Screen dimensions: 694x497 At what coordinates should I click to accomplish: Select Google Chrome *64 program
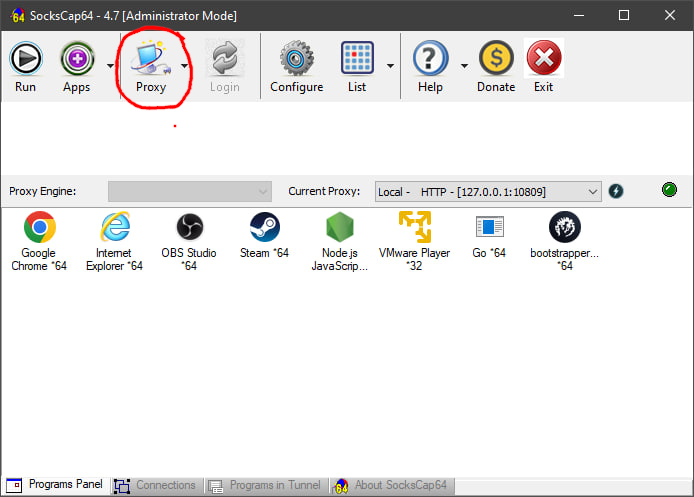pyautogui.click(x=39, y=242)
